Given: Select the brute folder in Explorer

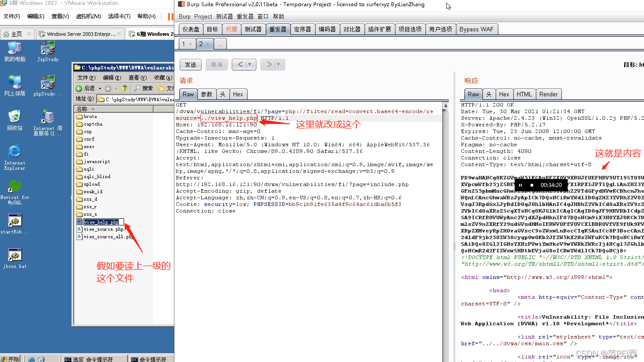Looking at the screenshot, I should pyautogui.click(x=87, y=117).
